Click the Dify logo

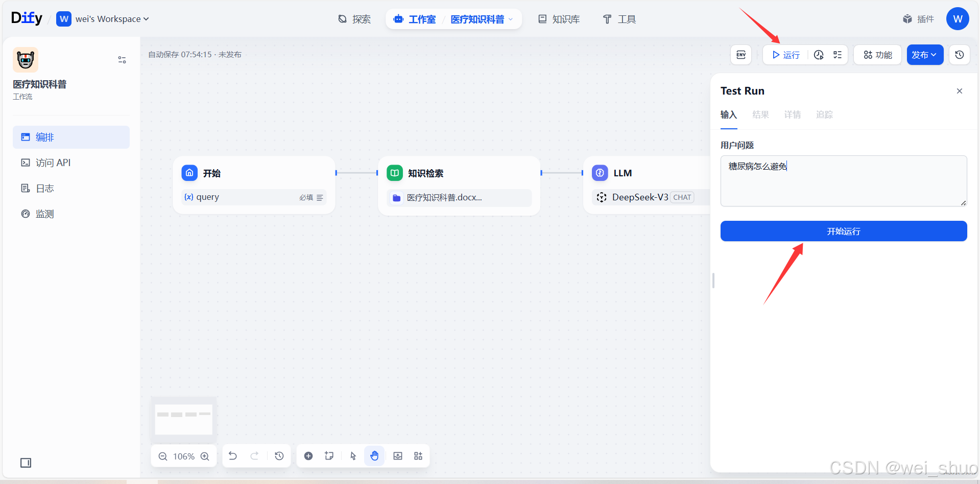27,18
